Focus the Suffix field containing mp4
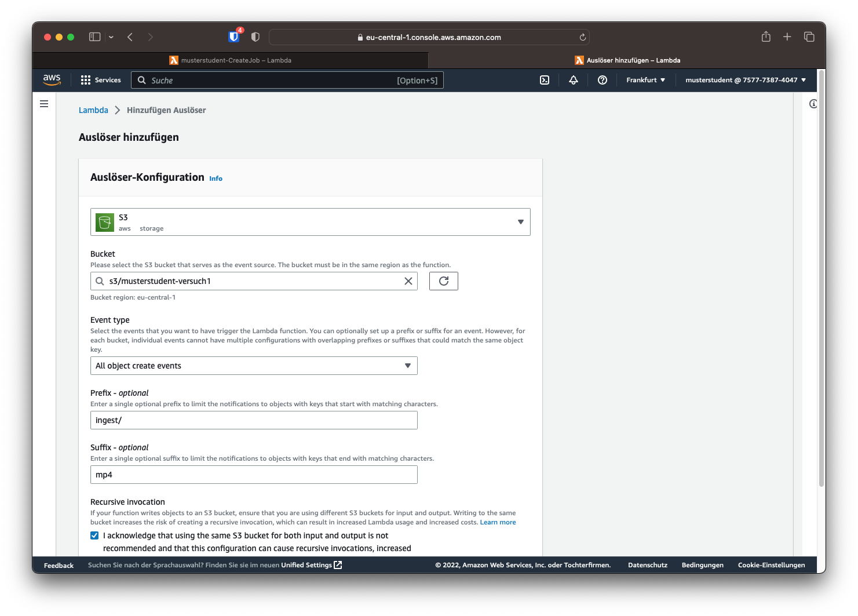 254,475
